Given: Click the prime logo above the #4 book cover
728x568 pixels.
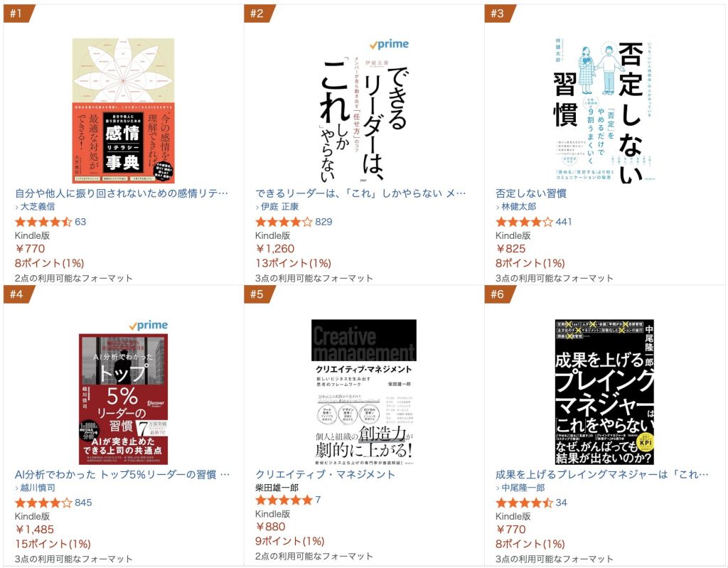Looking at the screenshot, I should point(149,325).
